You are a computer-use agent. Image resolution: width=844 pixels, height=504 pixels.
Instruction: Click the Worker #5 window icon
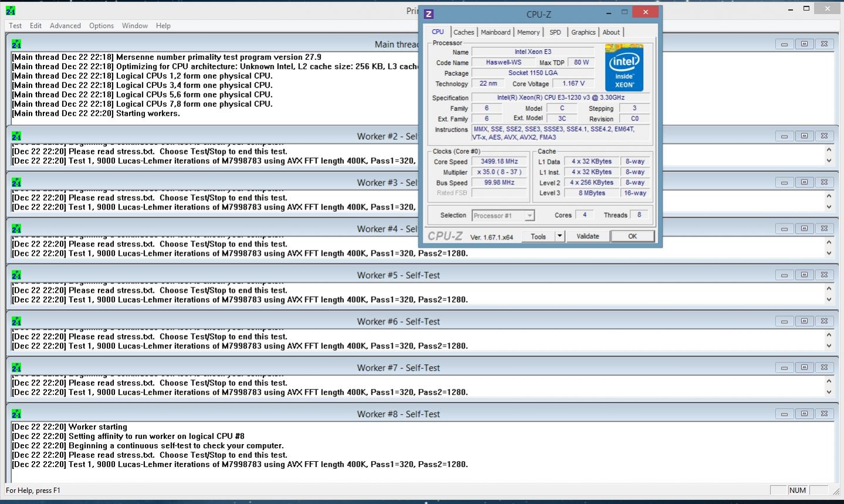(16, 275)
